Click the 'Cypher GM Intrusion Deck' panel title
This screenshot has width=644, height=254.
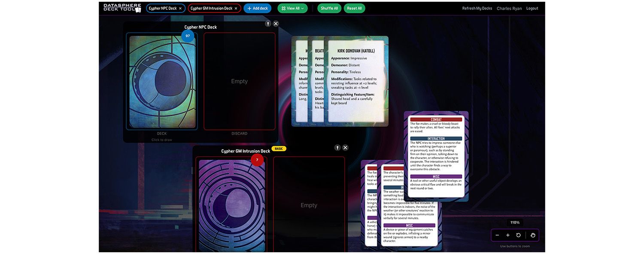tap(246, 151)
